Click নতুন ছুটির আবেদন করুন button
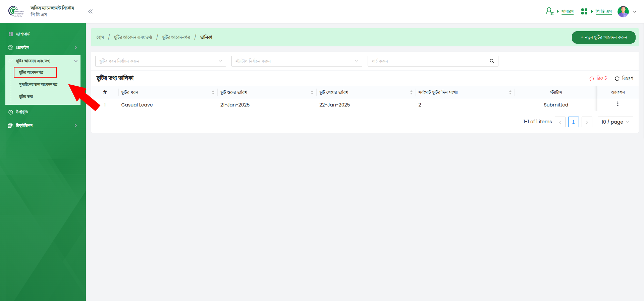Image resolution: width=644 pixels, height=301 pixels. (604, 37)
